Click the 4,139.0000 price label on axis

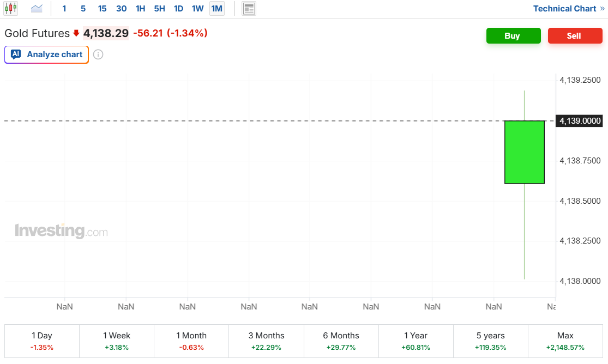coord(580,120)
